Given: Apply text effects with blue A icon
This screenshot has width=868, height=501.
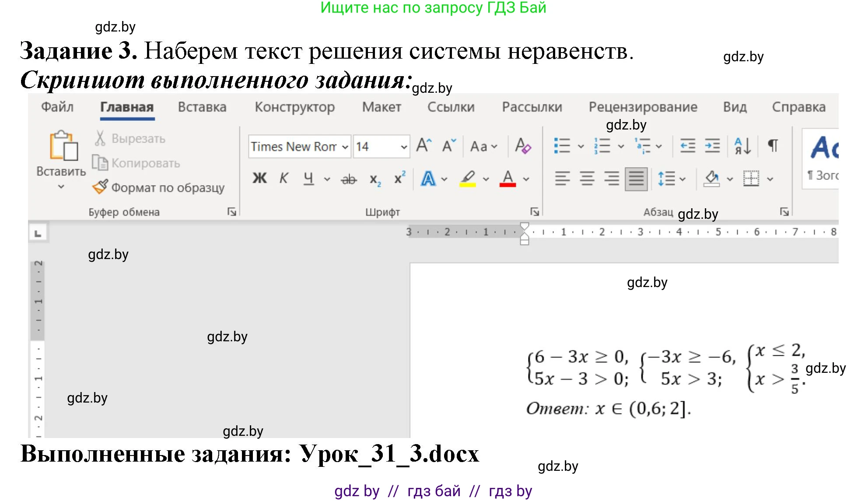Looking at the screenshot, I should (x=428, y=179).
